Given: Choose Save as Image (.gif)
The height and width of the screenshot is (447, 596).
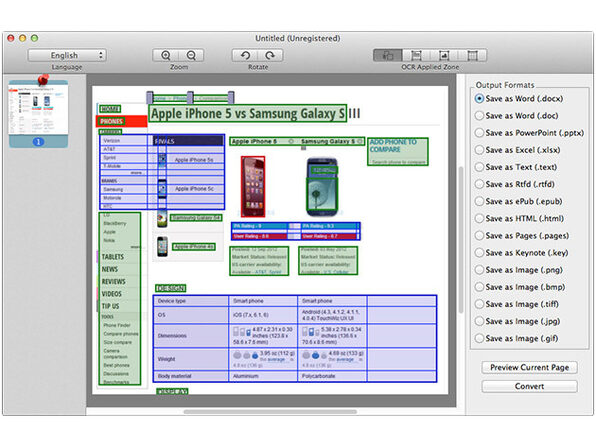Looking at the screenshot, I should (x=517, y=338).
